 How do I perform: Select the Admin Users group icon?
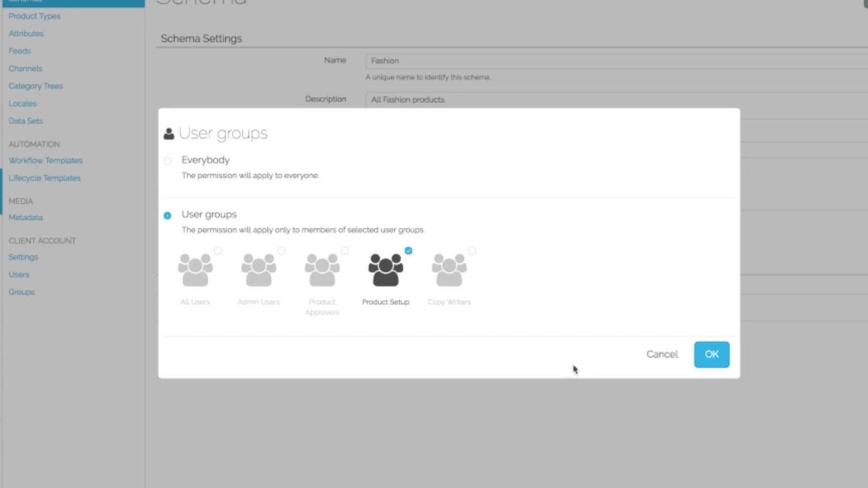(x=258, y=269)
